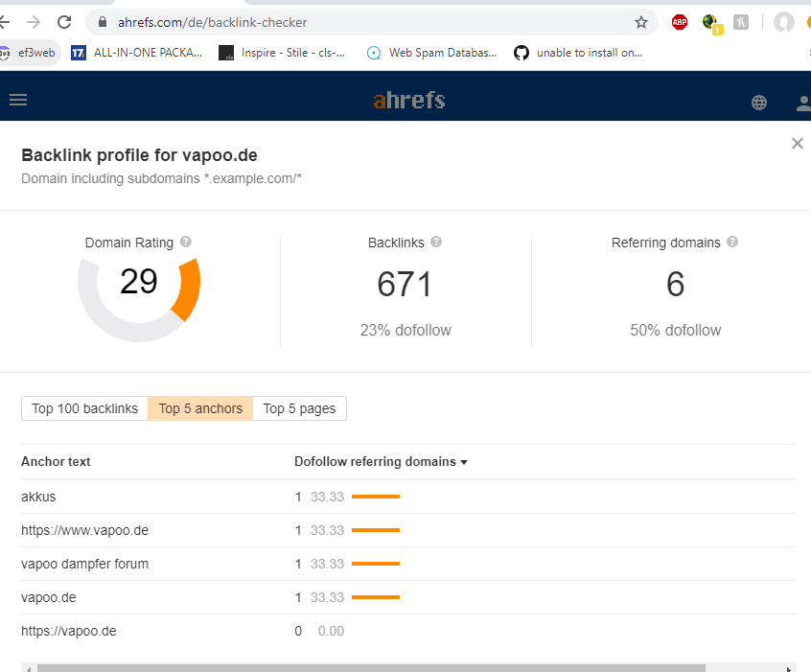Switch to Top 100 backlinks tab
This screenshot has height=672, width=811.
pyautogui.click(x=85, y=408)
